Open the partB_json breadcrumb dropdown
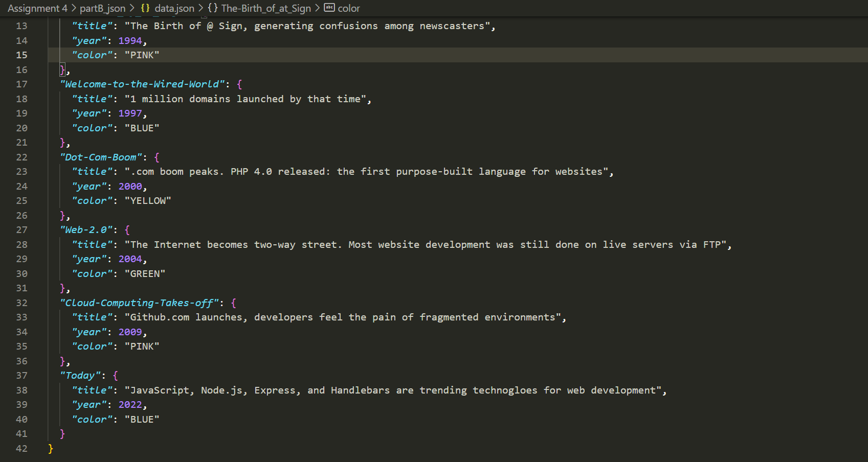Image resolution: width=868 pixels, height=462 pixels. coord(102,8)
